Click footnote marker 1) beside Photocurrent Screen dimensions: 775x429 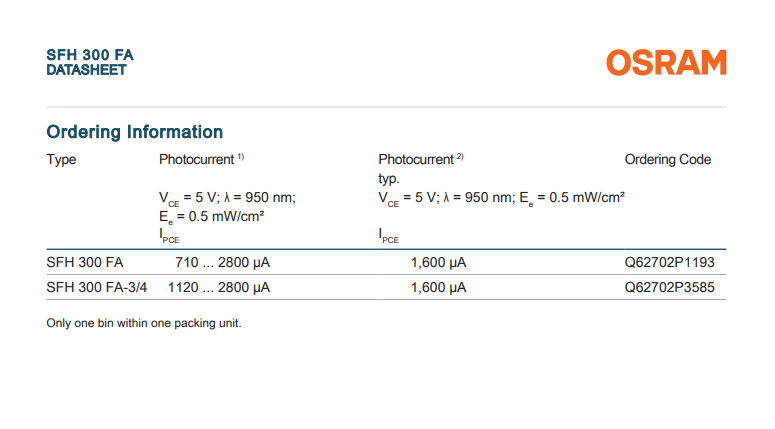(x=241, y=157)
